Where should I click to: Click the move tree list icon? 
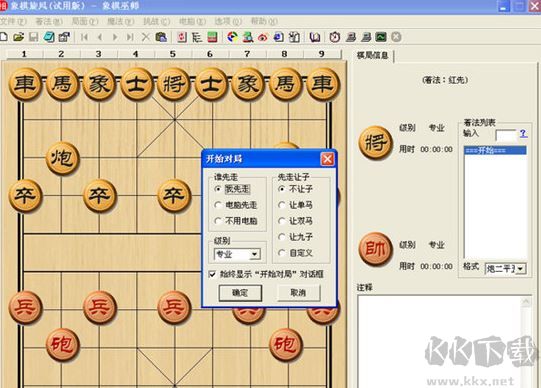pyautogui.click(x=197, y=37)
